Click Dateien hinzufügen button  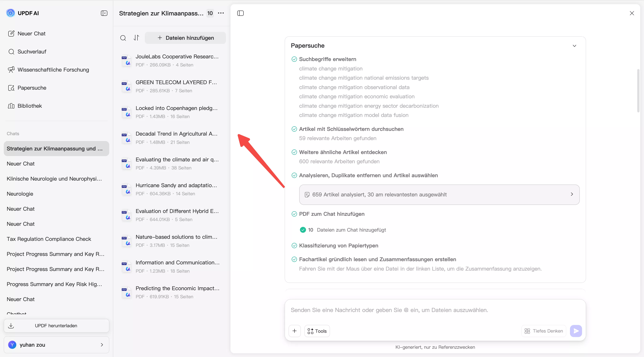pyautogui.click(x=185, y=38)
